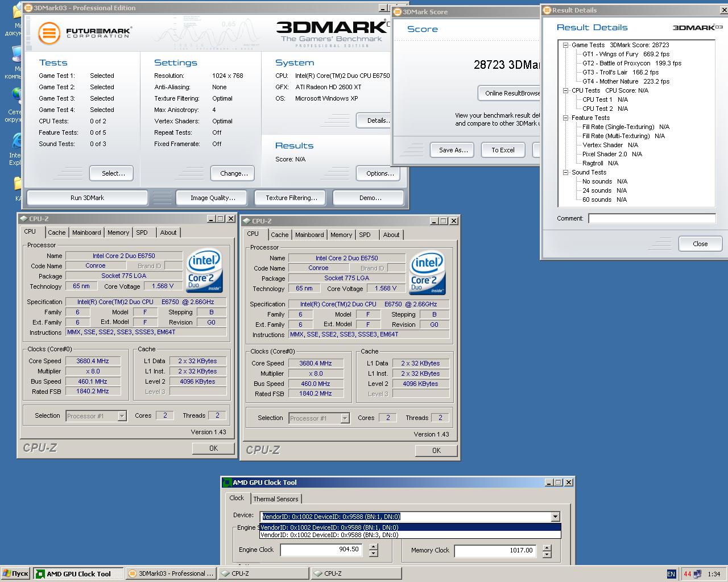This screenshot has height=582, width=728.
Task: Click the 3DMark Score window title icon
Action: click(398, 11)
